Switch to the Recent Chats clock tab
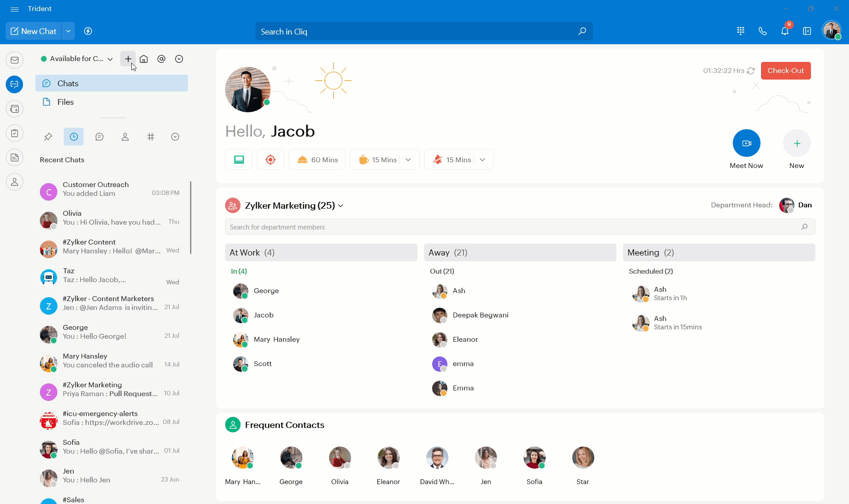The image size is (849, 504). [x=73, y=137]
